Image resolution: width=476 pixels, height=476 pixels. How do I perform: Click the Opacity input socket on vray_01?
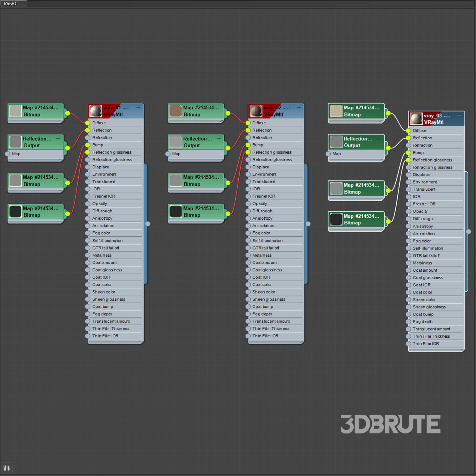pos(88,204)
